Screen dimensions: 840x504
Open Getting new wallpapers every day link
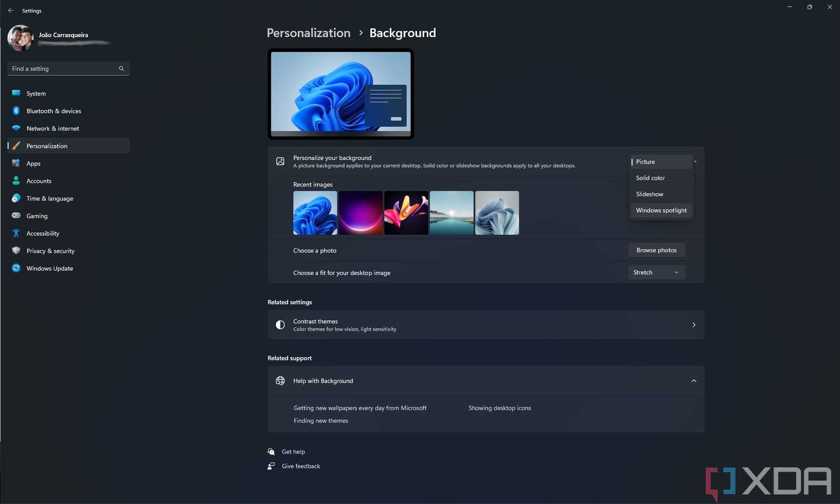[x=360, y=408]
